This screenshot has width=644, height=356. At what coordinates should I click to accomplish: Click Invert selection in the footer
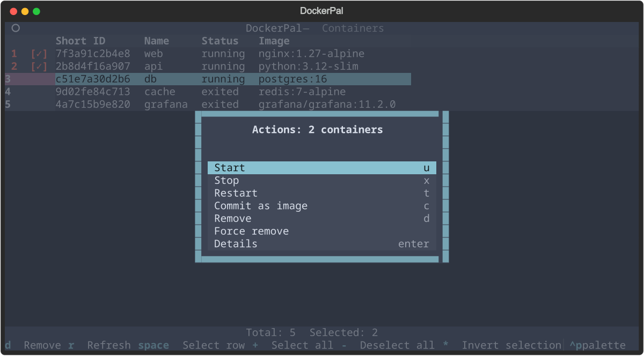click(x=511, y=345)
